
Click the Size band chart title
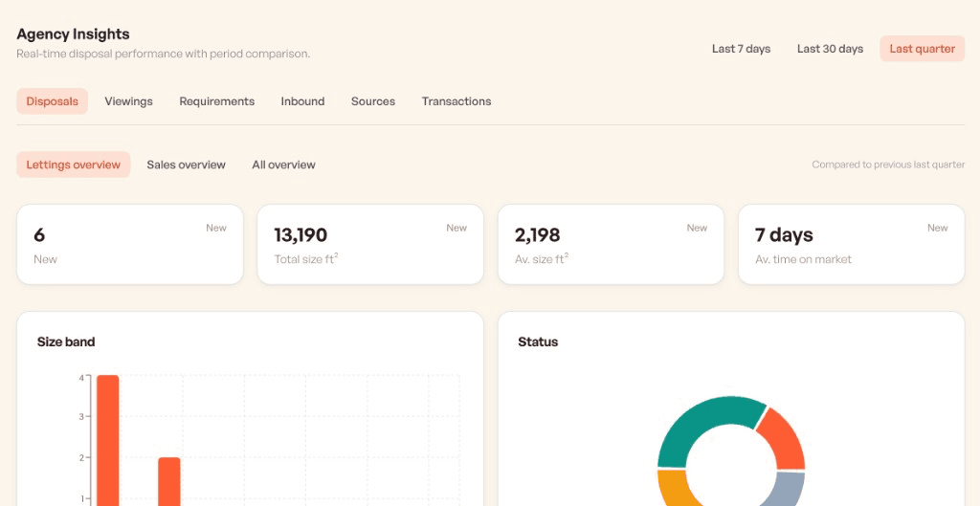[66, 341]
